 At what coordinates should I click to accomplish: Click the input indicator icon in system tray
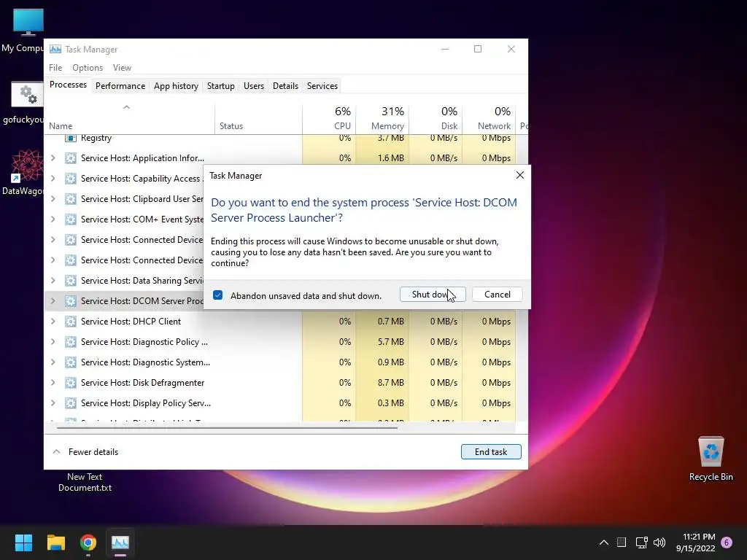tap(622, 542)
